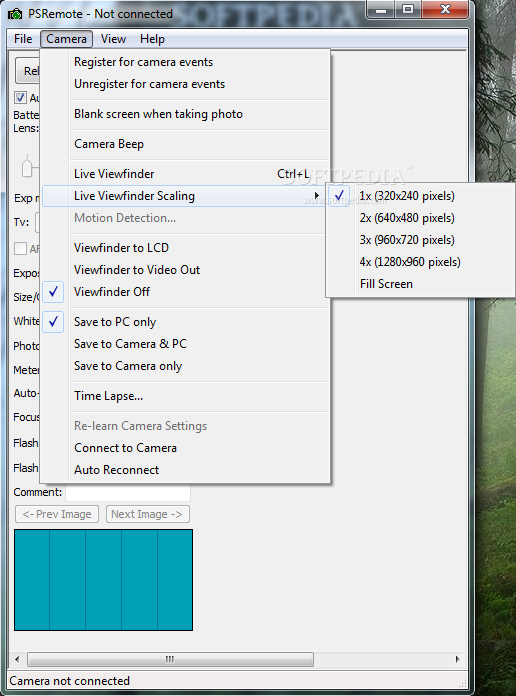
Task: Minimize the PSRemote window
Action: click(x=381, y=10)
